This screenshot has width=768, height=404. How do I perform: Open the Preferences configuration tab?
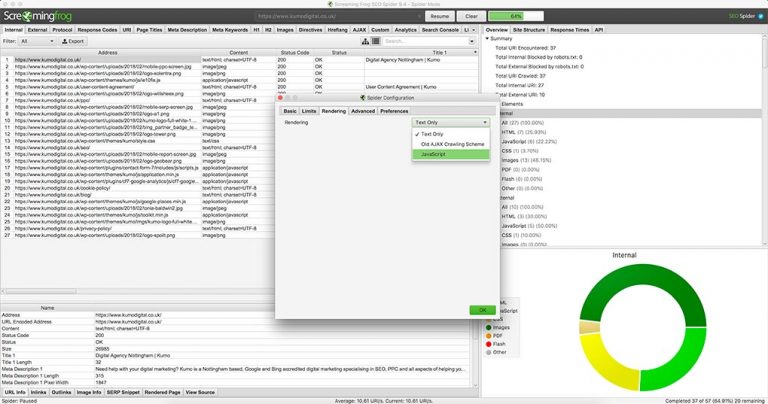(x=394, y=111)
